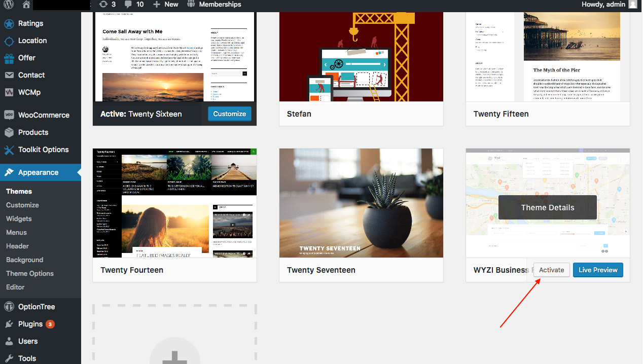Open Editor under Appearance

[15, 287]
